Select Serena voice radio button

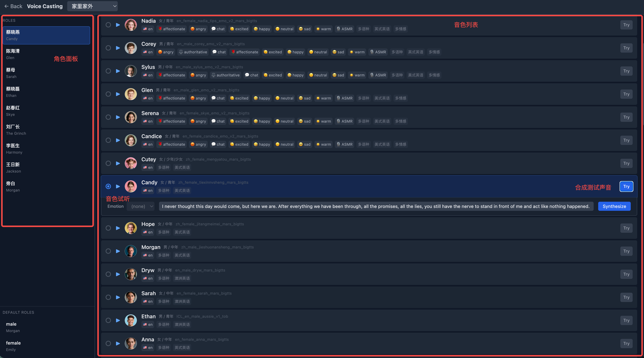[x=108, y=117]
